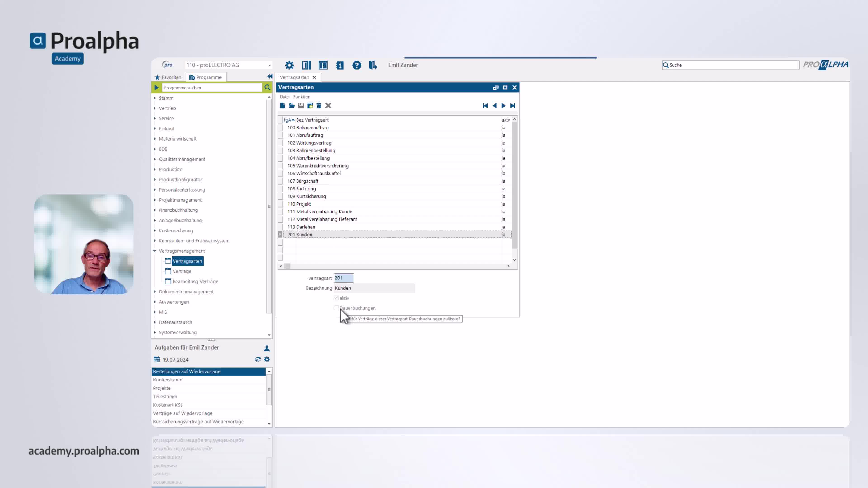Click the Bezeichnung input field

click(374, 288)
